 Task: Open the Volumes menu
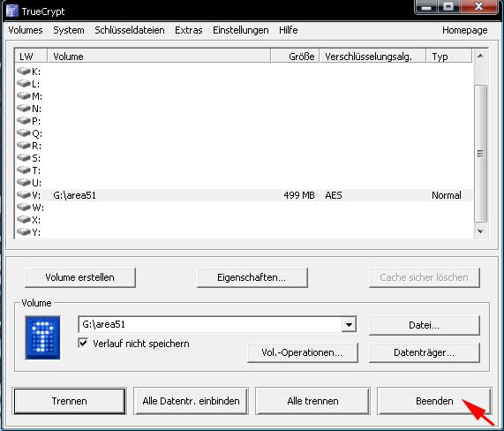pos(26,30)
